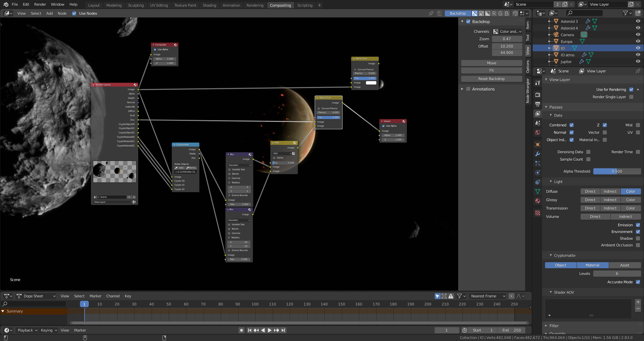The image size is (644, 341).
Task: Enable Annotations checkbox
Action: click(x=468, y=89)
